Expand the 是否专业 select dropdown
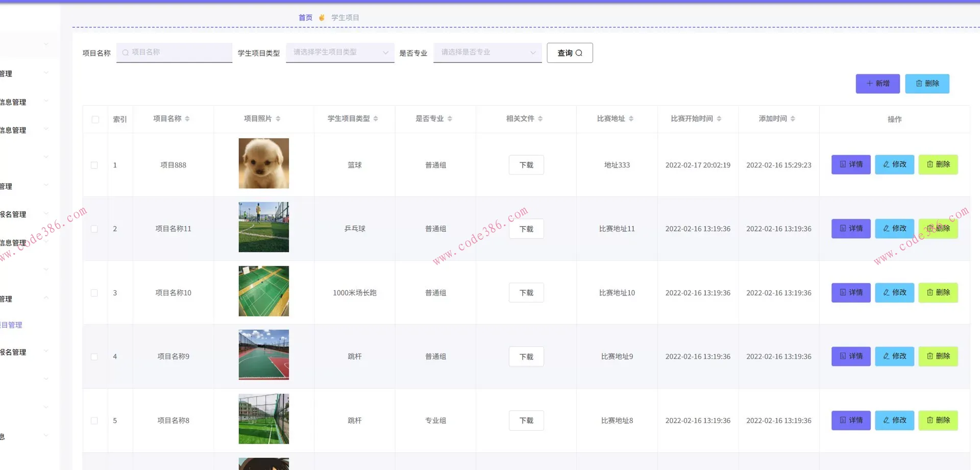 [x=487, y=53]
